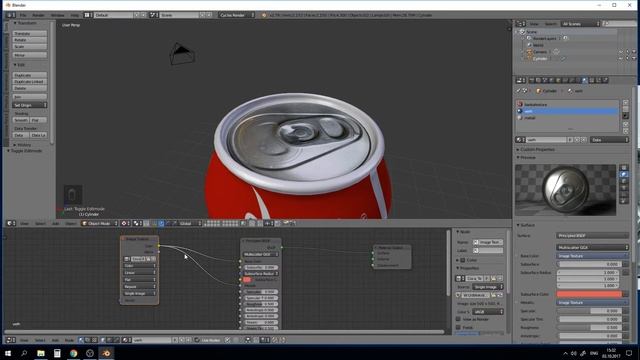The width and height of the screenshot is (640, 360).
Task: Open the Cycles Render engine dropdown
Action: point(237,15)
